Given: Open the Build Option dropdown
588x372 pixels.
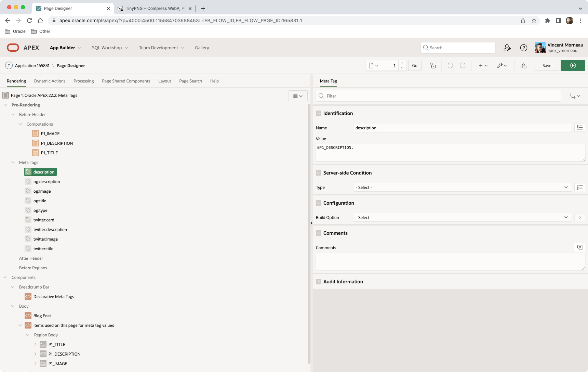Looking at the screenshot, I should tap(463, 217).
